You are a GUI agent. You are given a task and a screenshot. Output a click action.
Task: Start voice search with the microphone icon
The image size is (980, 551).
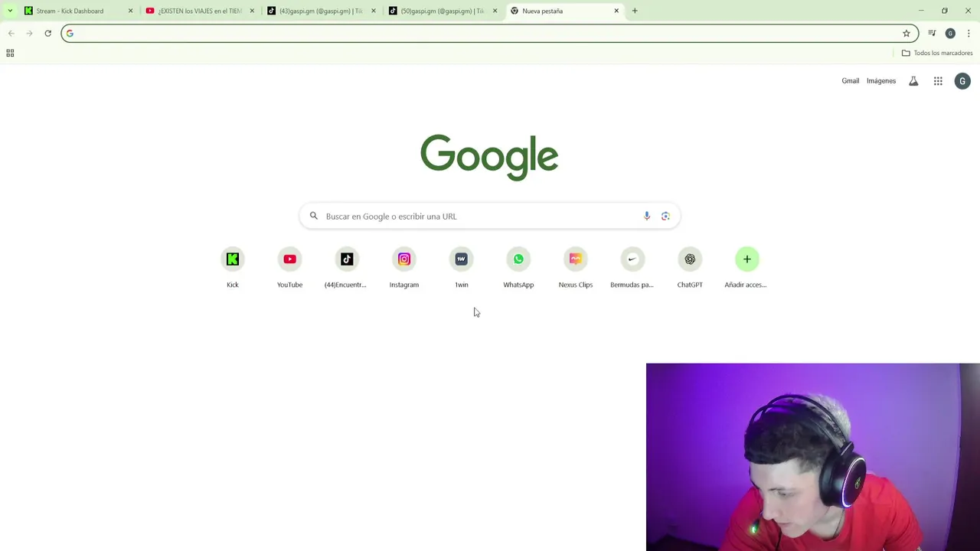click(647, 216)
